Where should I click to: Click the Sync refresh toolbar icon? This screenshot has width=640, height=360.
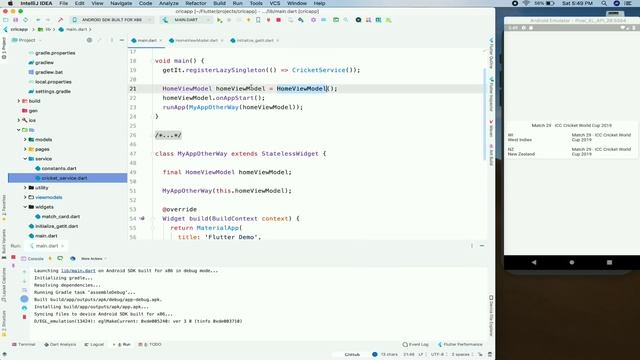pyautogui.click(x=26, y=20)
